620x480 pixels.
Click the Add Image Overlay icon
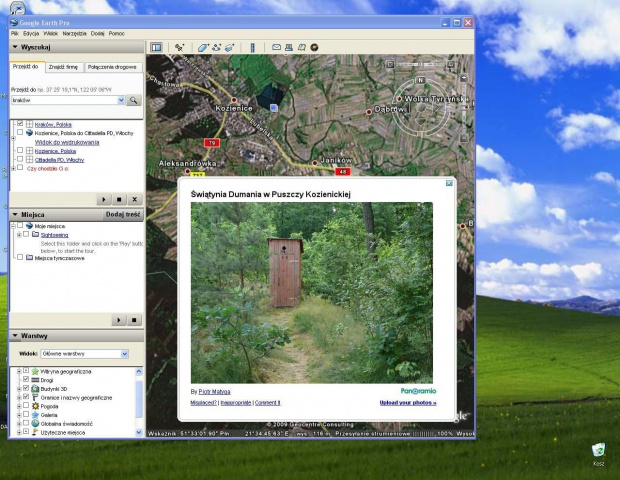coord(230,47)
